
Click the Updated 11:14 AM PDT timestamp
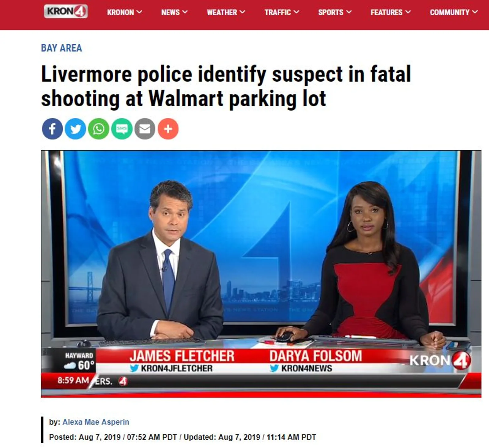tap(250, 437)
